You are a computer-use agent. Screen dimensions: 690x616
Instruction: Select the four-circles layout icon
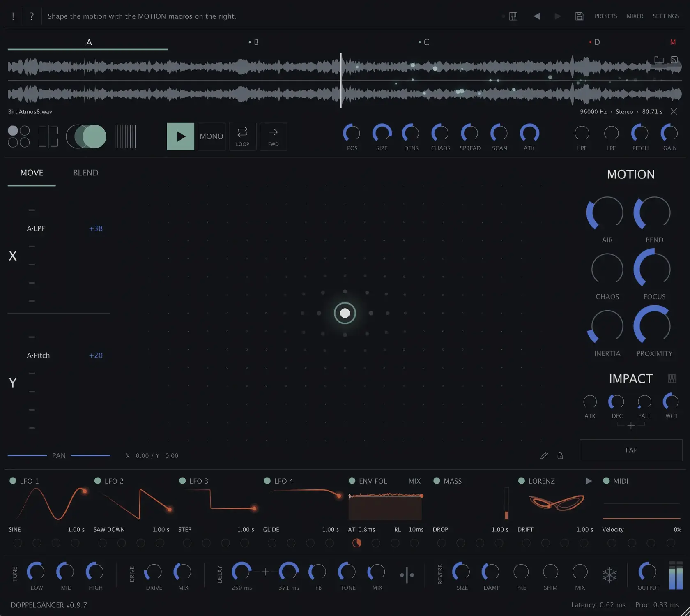(19, 136)
